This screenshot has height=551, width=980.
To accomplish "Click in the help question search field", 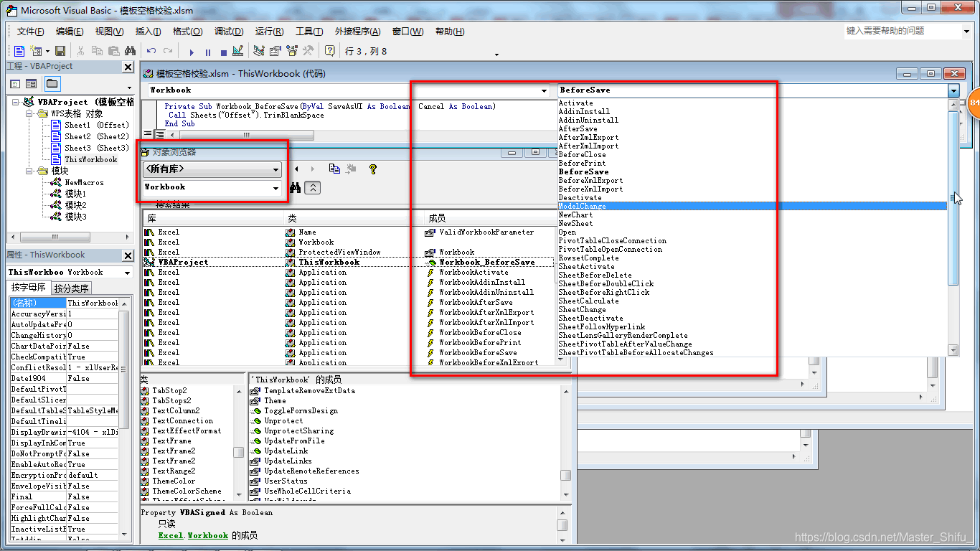I will click(x=902, y=31).
